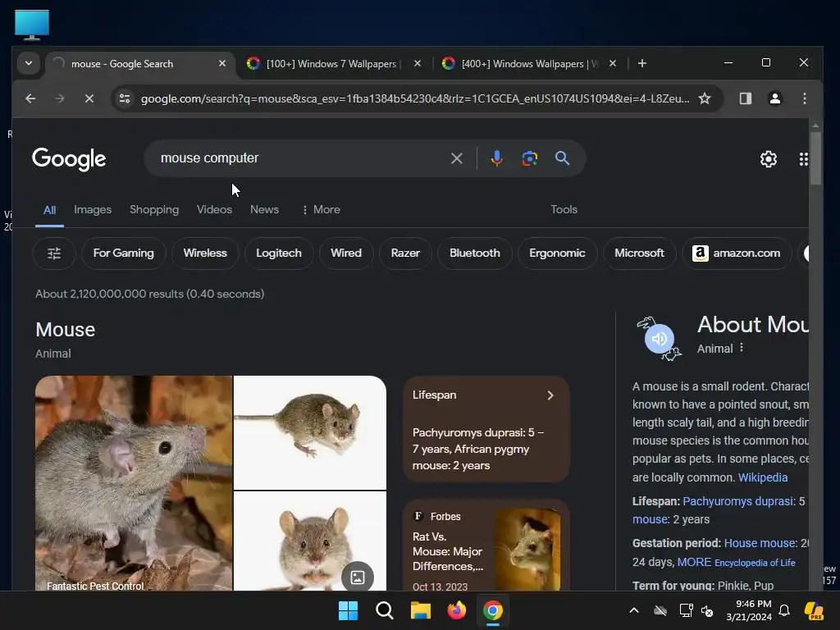Expand the tab search dropdown arrow

pyautogui.click(x=29, y=64)
